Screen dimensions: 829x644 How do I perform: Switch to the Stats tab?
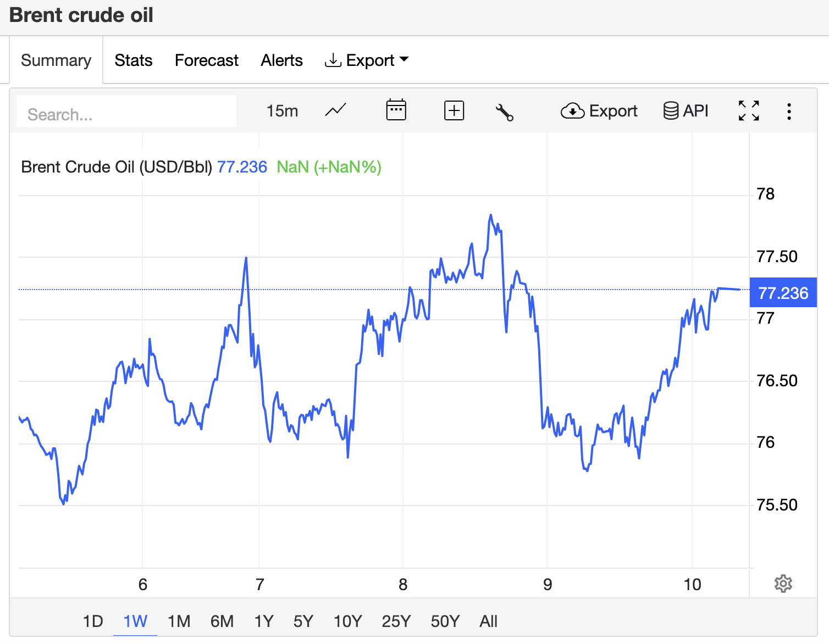coord(134,60)
